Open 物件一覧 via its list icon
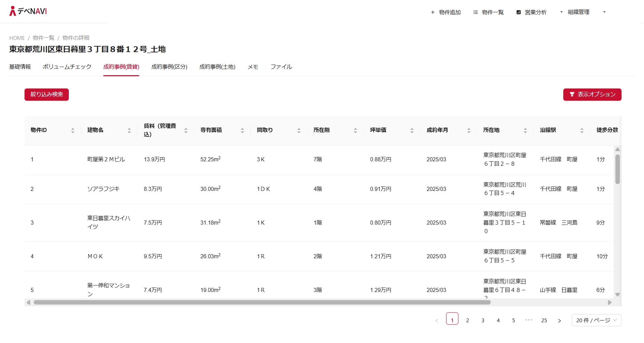The image size is (644, 343). tap(475, 12)
